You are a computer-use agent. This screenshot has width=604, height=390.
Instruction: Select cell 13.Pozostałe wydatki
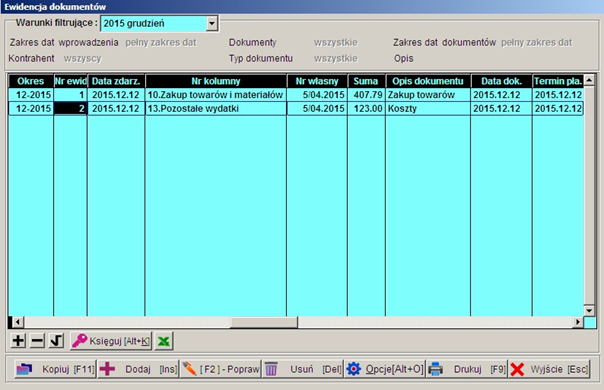click(216, 109)
